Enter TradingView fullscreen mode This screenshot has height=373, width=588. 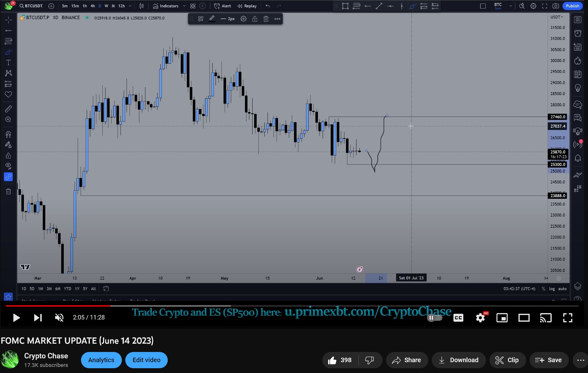545,6
